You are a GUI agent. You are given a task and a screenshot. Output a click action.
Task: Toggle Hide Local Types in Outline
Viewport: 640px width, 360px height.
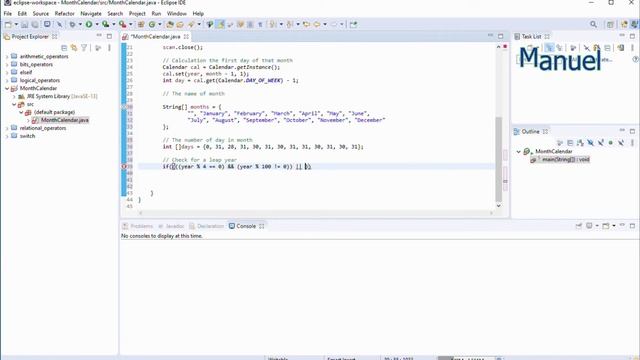pyautogui.click(x=621, y=142)
